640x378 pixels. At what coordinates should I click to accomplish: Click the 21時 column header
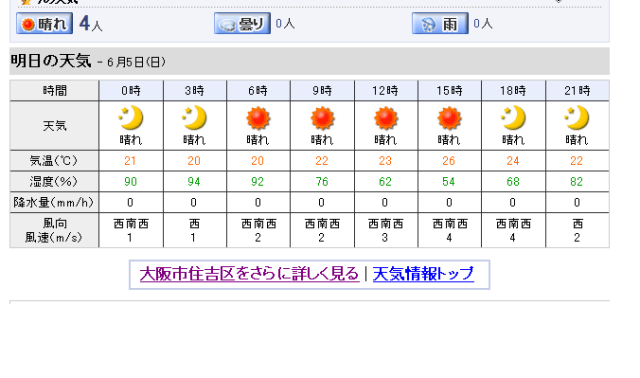point(577,91)
